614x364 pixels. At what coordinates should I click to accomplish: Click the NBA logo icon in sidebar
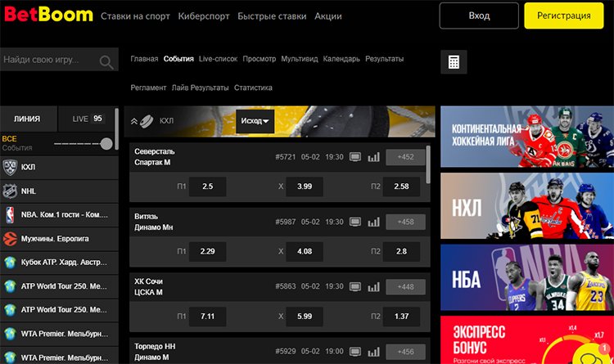point(10,215)
